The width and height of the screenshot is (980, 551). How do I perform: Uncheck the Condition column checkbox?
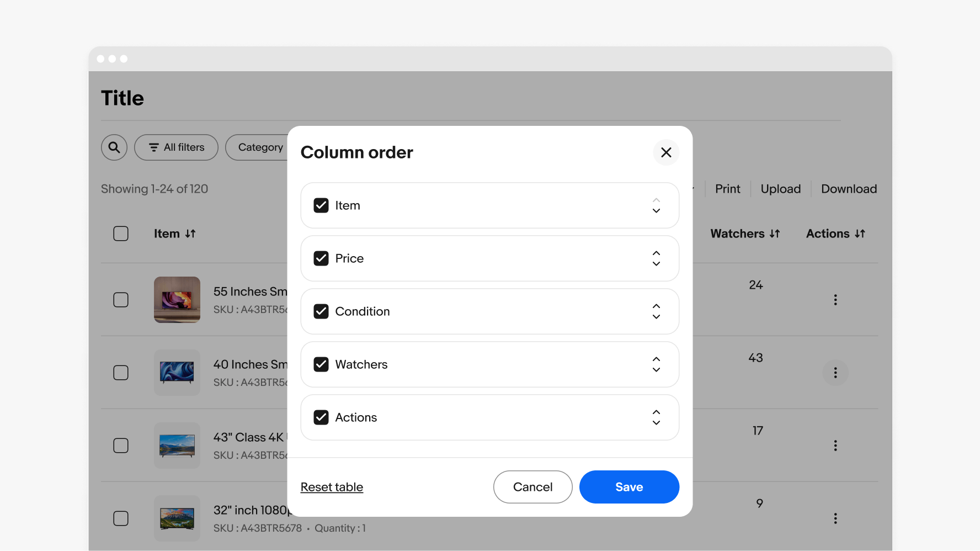click(321, 311)
